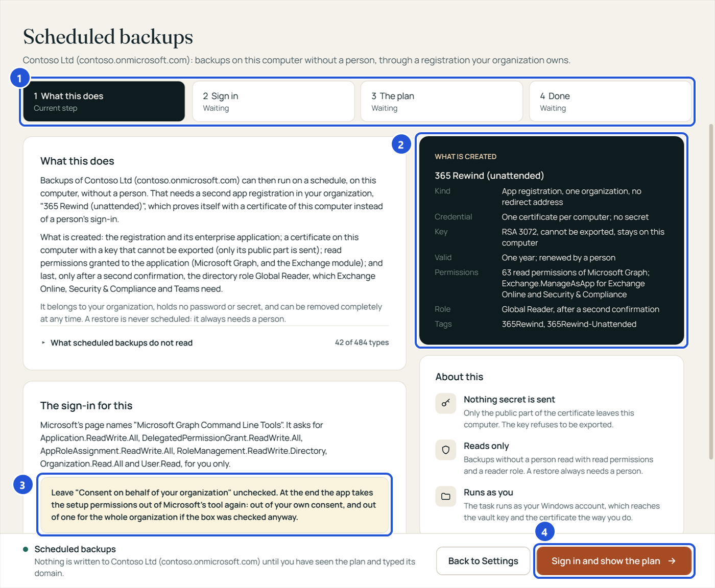Viewport: 715px width, 588px height.
Task: Click the Leave Consent unchecked notice
Action: (x=214, y=505)
